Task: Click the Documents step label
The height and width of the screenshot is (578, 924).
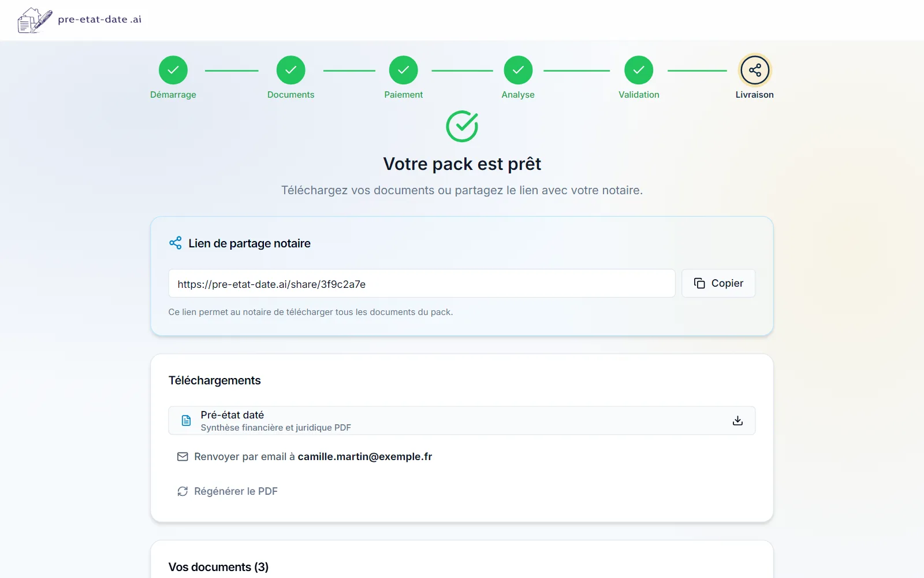Action: (290, 95)
